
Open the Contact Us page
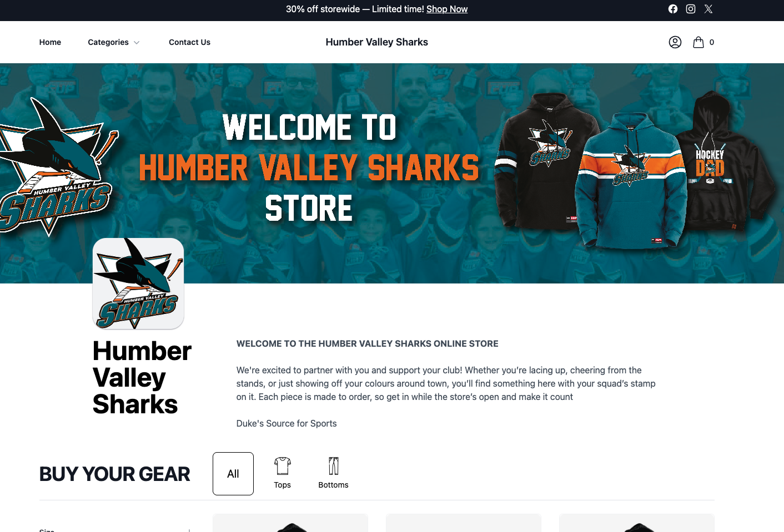(189, 42)
